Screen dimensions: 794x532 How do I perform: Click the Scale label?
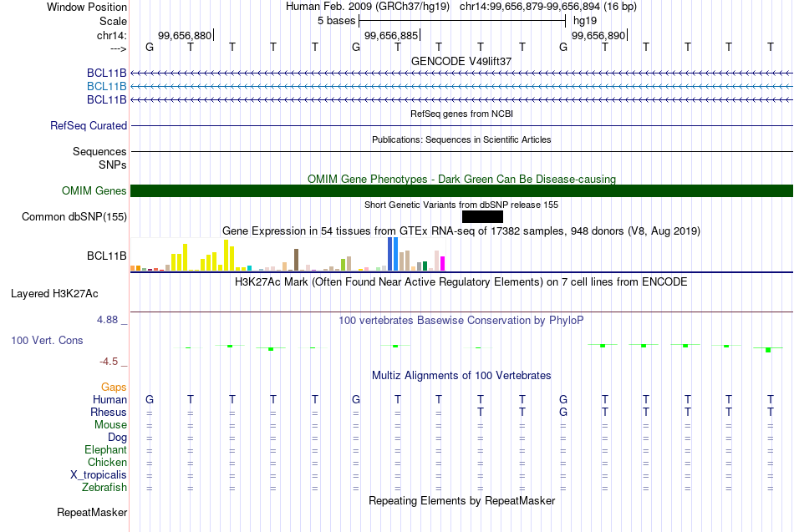tap(113, 21)
